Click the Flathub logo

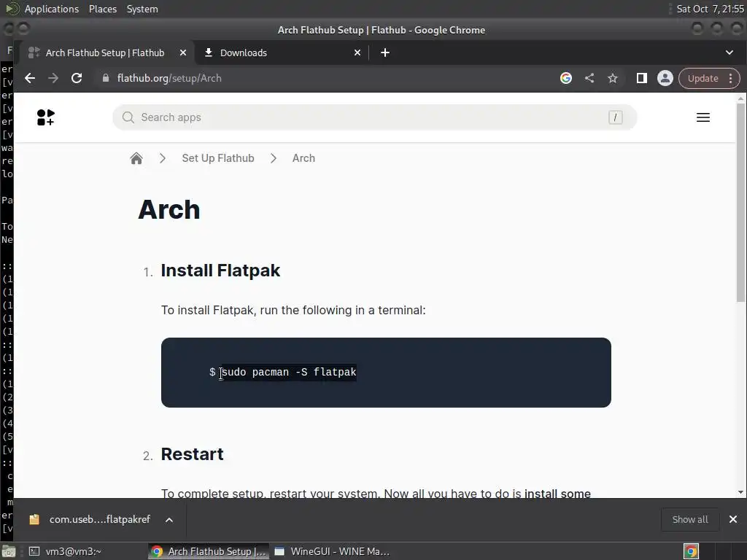point(46,117)
